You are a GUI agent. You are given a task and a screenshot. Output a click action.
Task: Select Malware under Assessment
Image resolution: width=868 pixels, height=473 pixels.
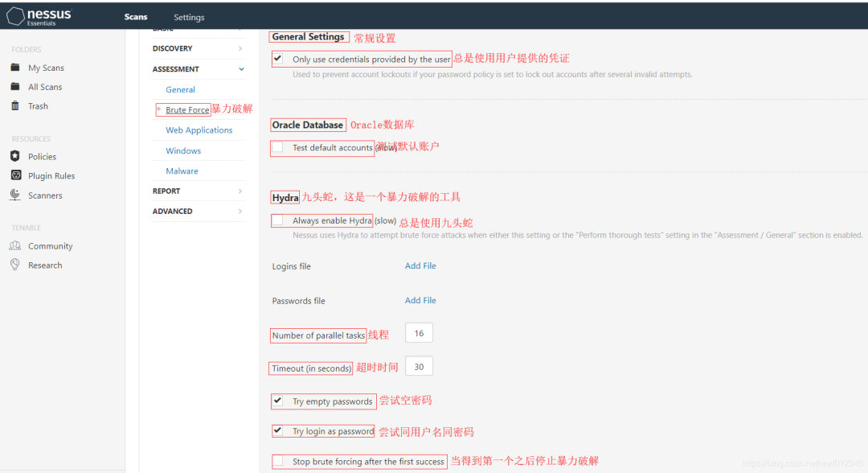click(182, 171)
